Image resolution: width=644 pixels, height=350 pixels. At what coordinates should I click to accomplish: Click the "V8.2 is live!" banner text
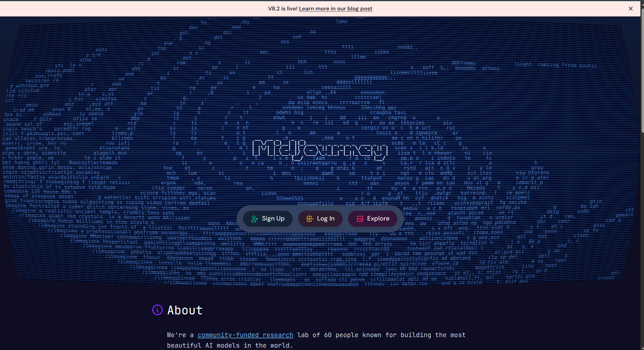283,9
